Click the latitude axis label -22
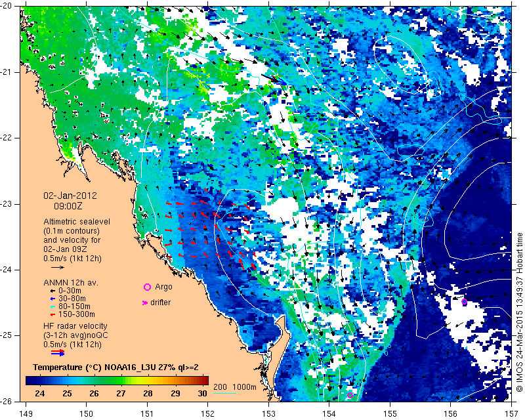525x420 pixels. [x=7, y=138]
